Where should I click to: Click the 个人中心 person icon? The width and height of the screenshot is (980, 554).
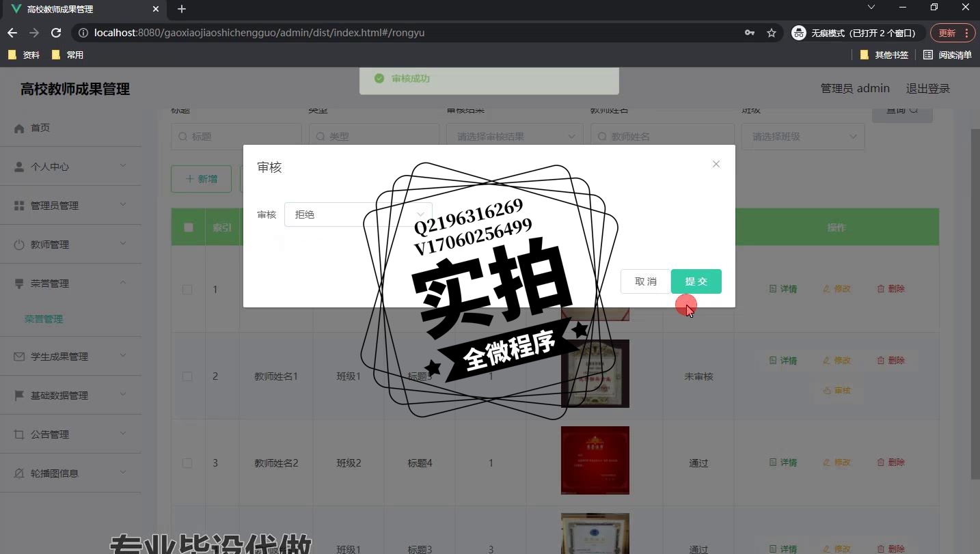pyautogui.click(x=19, y=167)
